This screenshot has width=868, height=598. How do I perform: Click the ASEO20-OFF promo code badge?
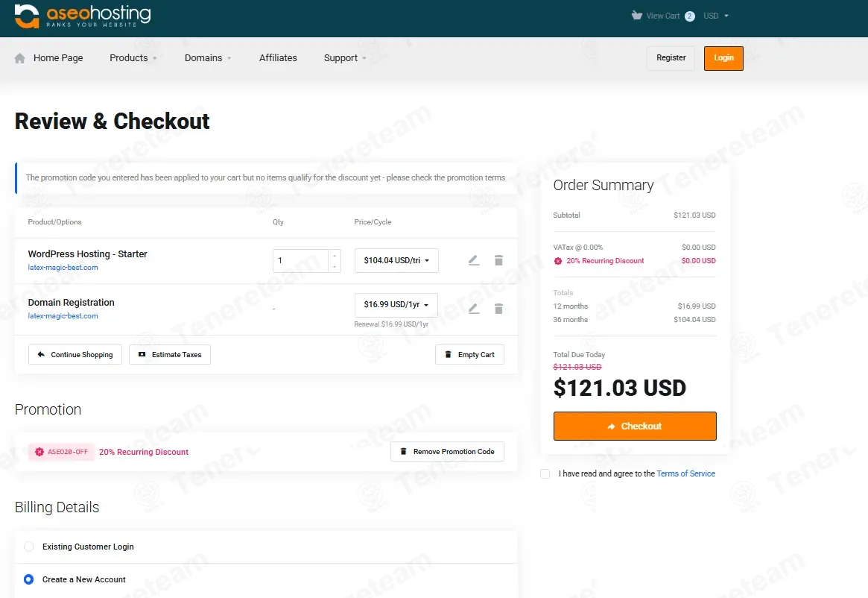(61, 453)
